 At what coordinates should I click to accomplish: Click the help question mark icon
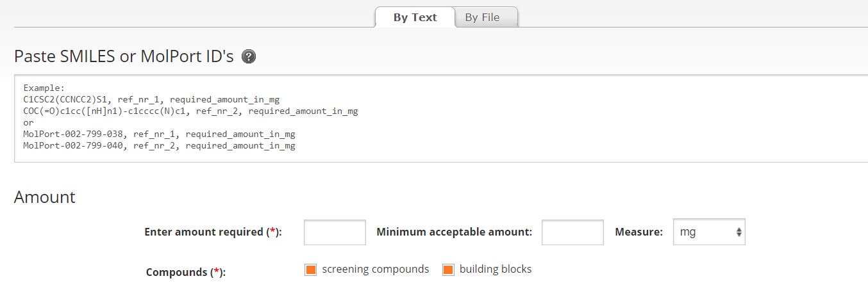coord(249,56)
